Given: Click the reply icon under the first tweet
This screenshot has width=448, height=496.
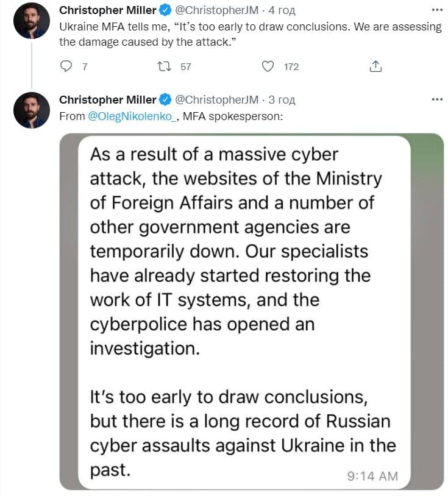Looking at the screenshot, I should coord(66,66).
